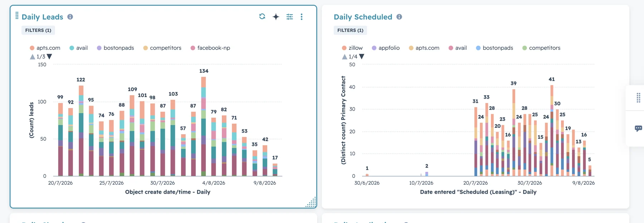Image resolution: width=644 pixels, height=223 pixels.
Task: Toggle bostonpads series in Daily Leads legend
Action: [116, 48]
